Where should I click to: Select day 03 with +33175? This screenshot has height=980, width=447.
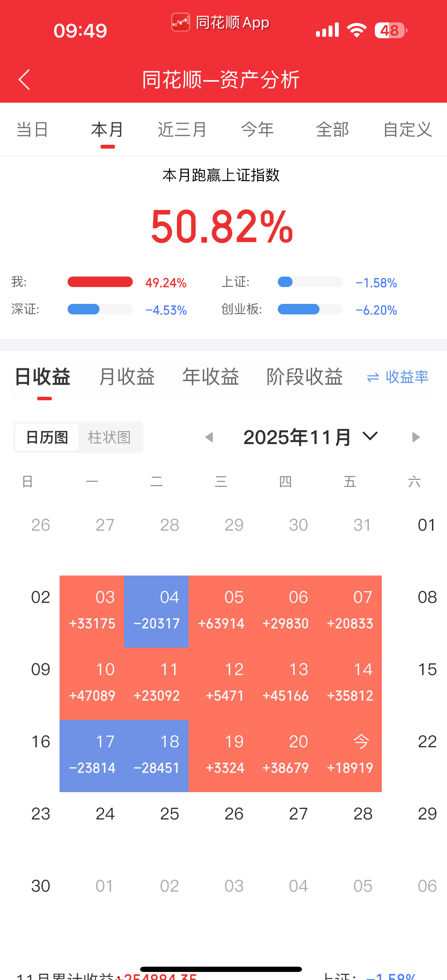pos(92,612)
